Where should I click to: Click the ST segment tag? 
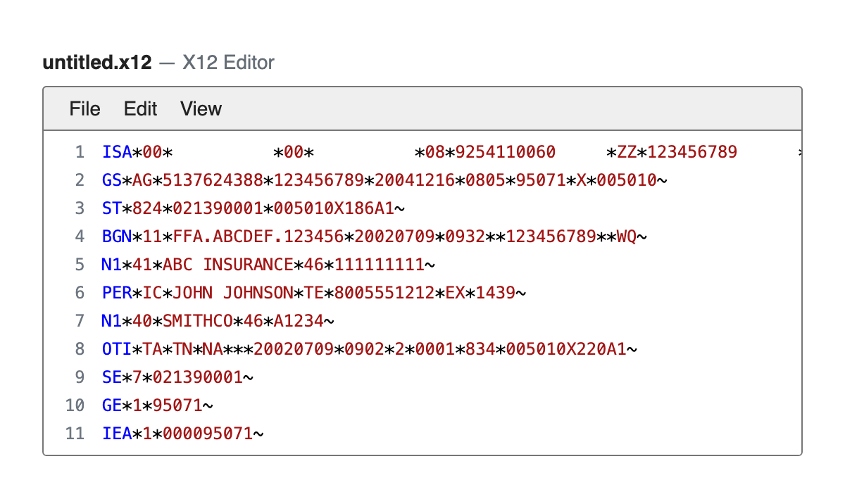pyautogui.click(x=112, y=208)
